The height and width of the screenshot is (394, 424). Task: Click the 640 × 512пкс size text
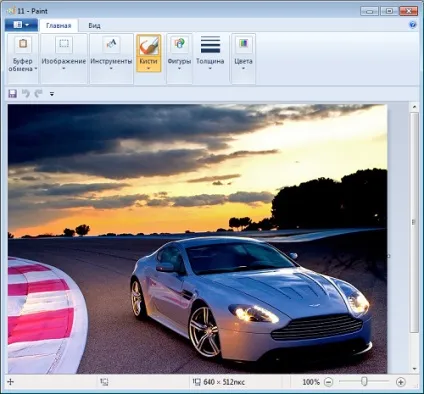click(224, 382)
